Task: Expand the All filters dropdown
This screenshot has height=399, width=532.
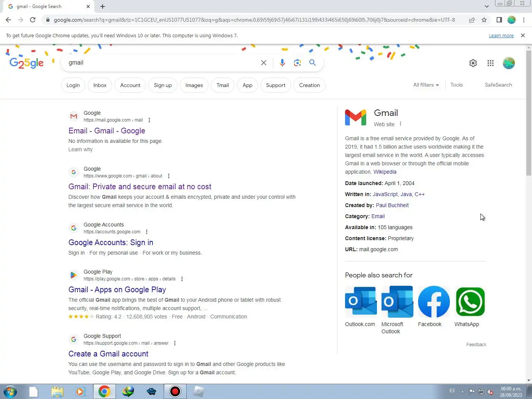Action: (x=426, y=85)
